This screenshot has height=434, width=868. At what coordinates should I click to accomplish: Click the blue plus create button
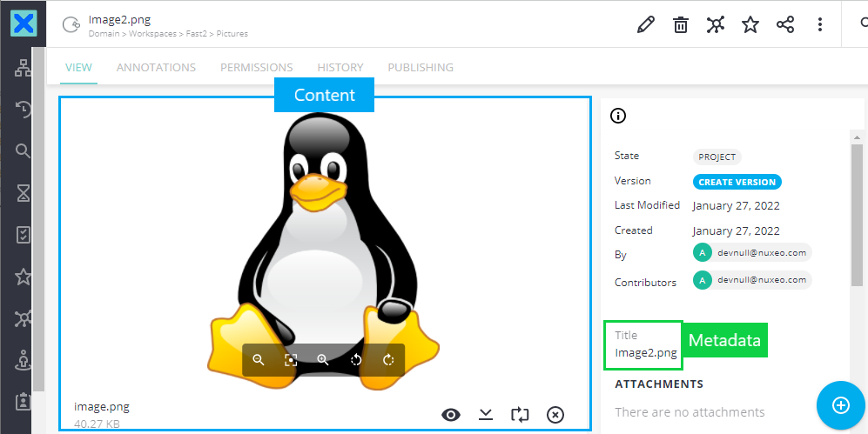point(840,405)
